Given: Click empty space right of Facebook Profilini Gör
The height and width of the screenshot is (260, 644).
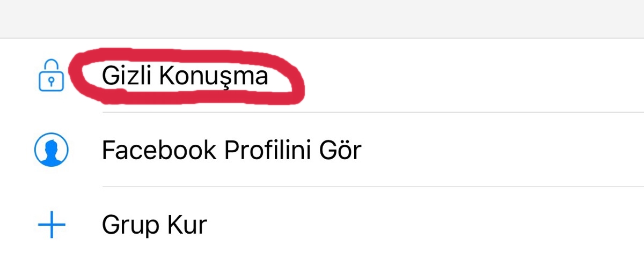Looking at the screenshot, I should click(499, 150).
